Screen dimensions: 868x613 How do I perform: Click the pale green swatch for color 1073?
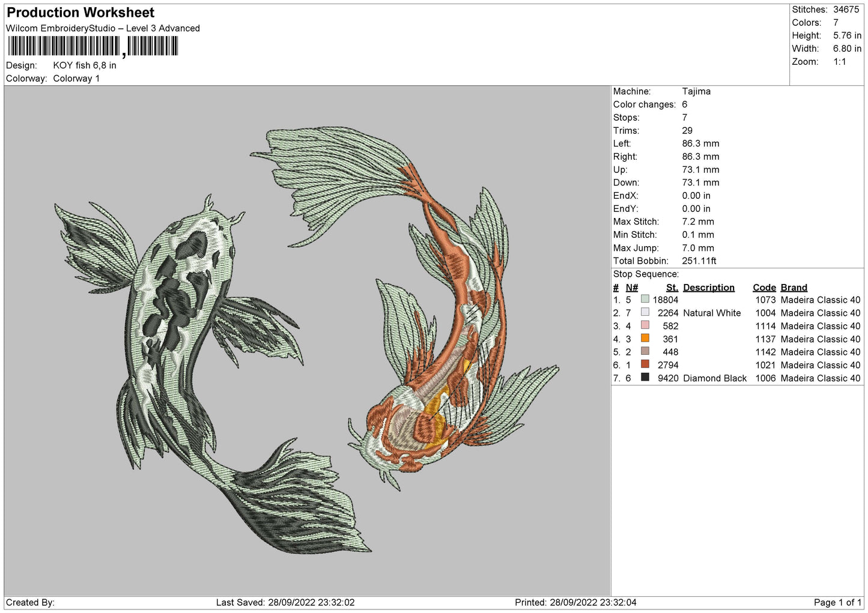(645, 300)
